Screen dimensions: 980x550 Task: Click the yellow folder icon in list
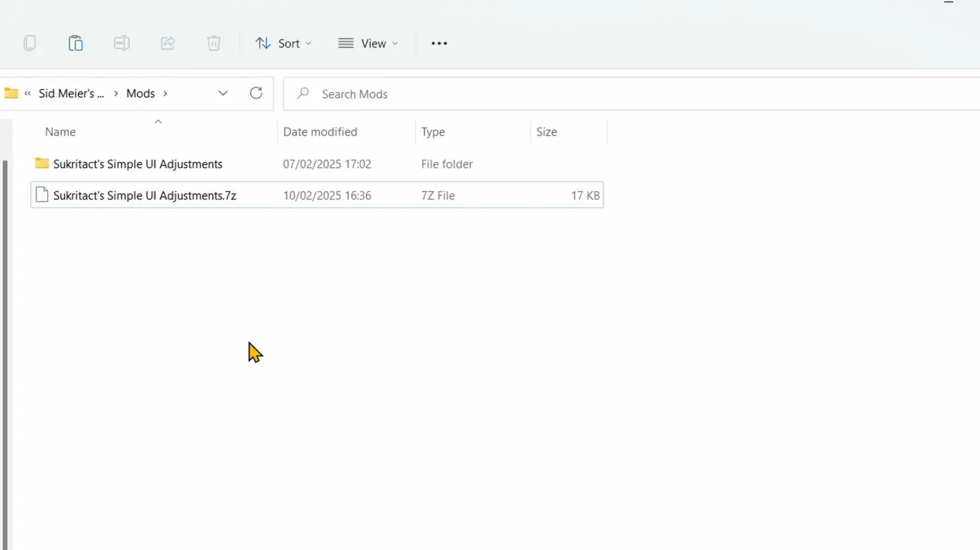[42, 164]
